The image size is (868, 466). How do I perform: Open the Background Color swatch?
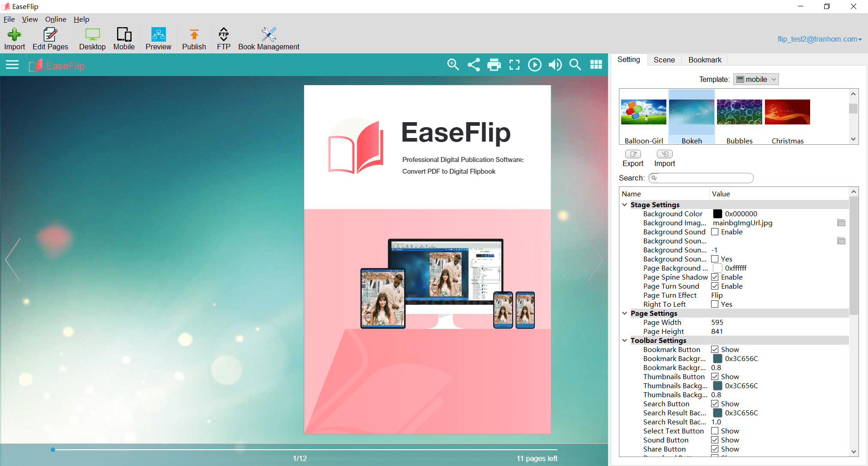click(x=718, y=214)
